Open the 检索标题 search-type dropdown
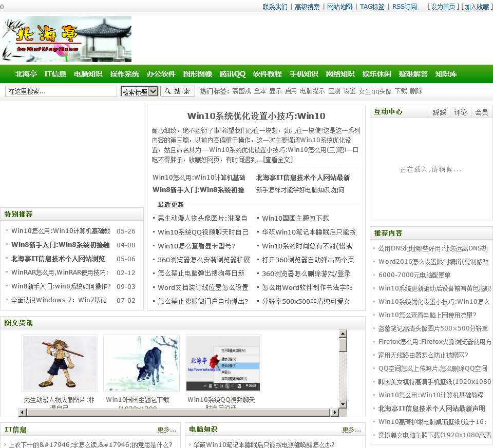 (x=139, y=91)
